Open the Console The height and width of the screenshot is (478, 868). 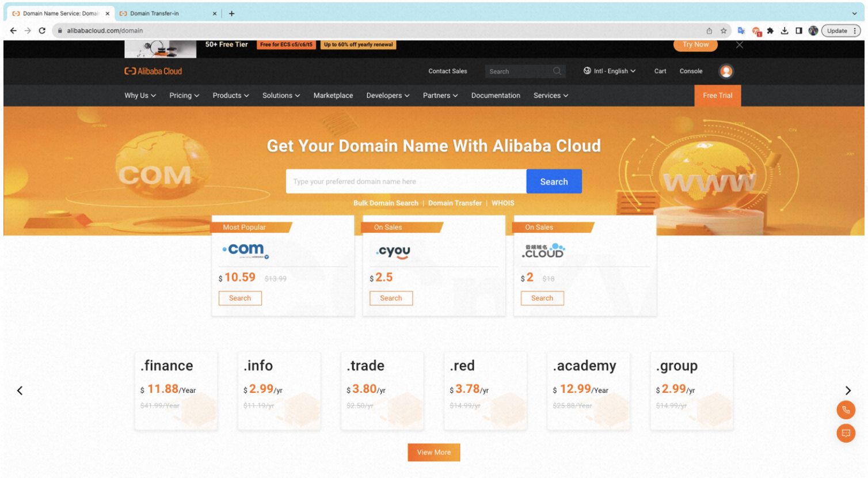691,71
